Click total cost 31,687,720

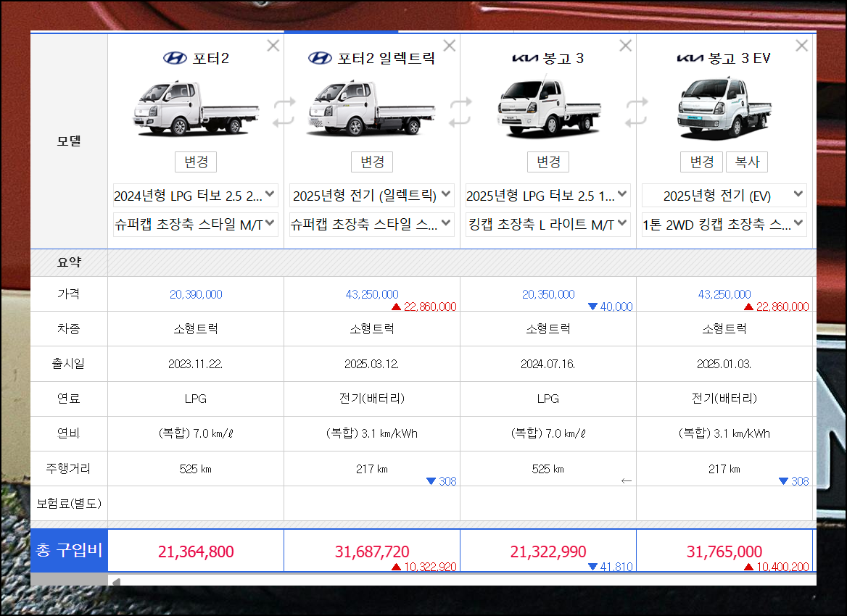click(371, 552)
